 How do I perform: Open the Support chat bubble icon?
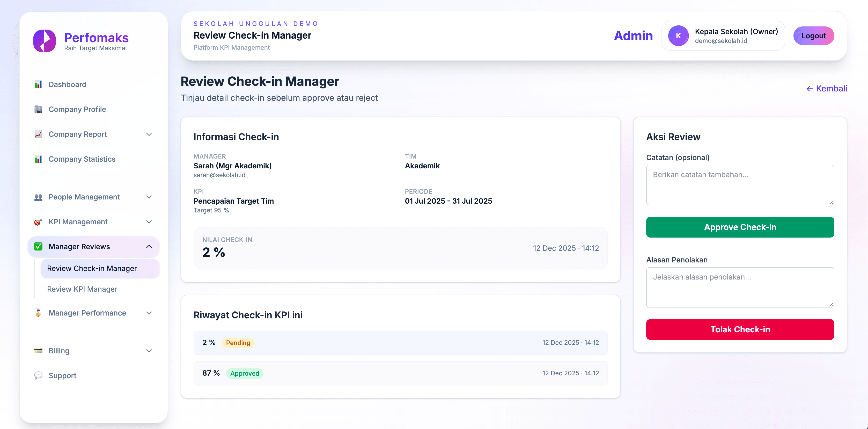click(38, 375)
